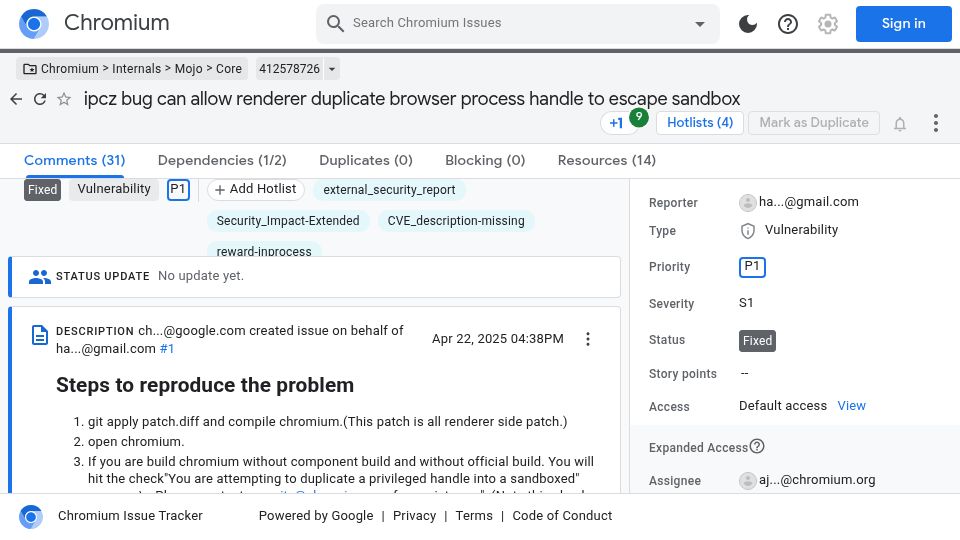Open the help question mark icon

(x=787, y=24)
